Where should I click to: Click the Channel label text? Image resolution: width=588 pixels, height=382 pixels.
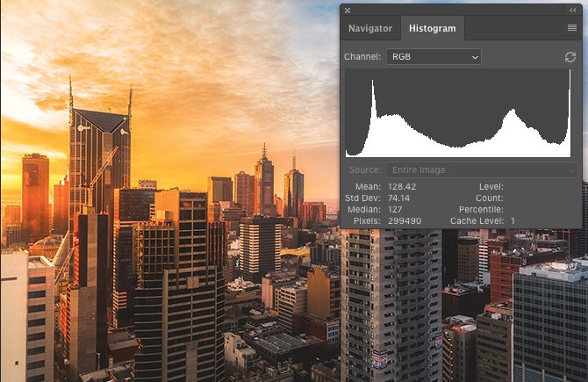tap(362, 57)
